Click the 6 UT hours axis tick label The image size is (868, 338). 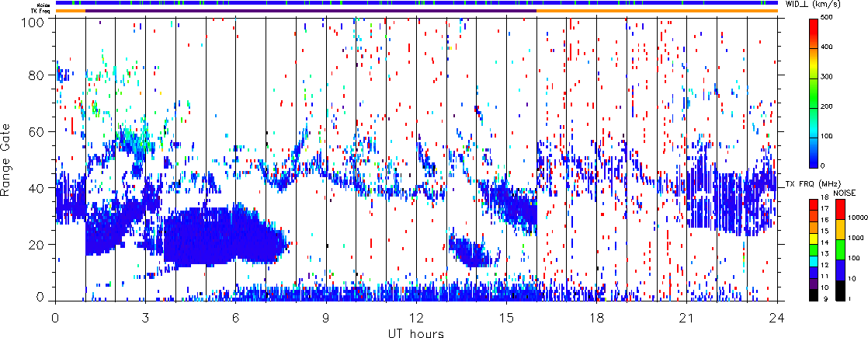235,318
